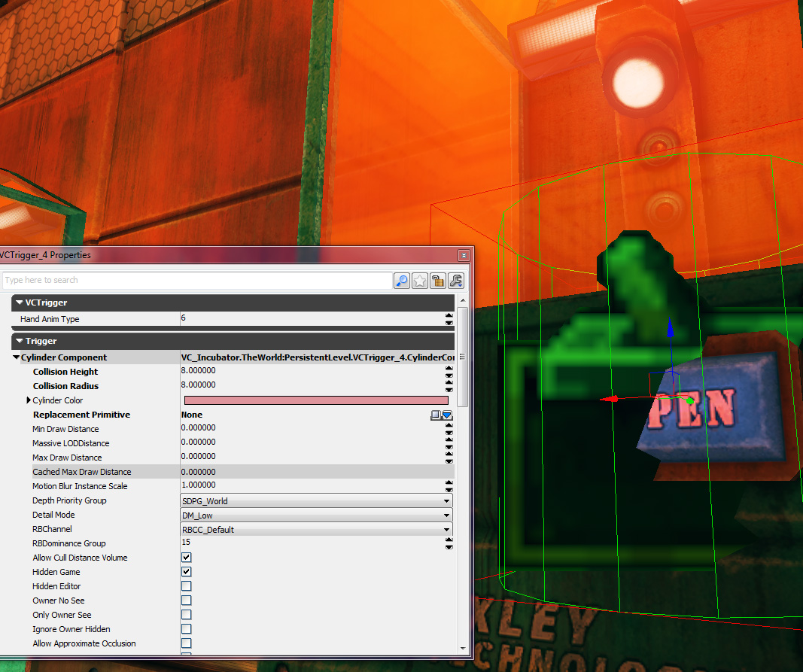Click the magnifier search icon in properties toolbar
The image size is (803, 672).
tap(402, 281)
